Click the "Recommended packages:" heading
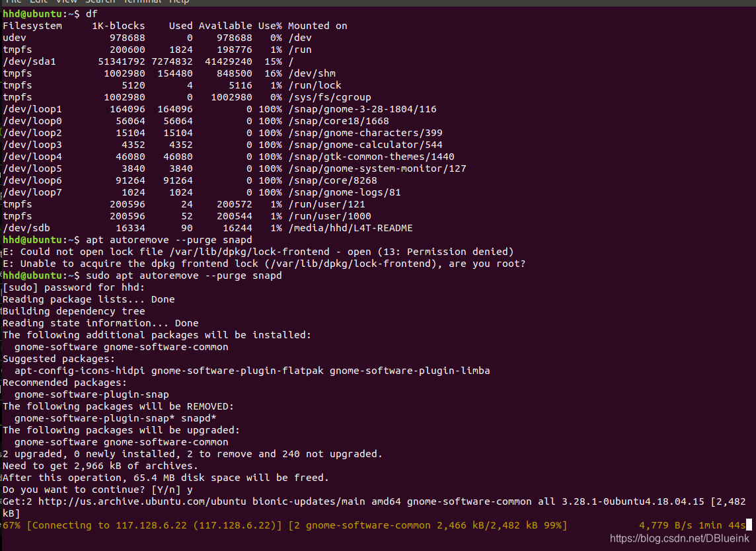The height and width of the screenshot is (551, 756). pyautogui.click(x=65, y=383)
